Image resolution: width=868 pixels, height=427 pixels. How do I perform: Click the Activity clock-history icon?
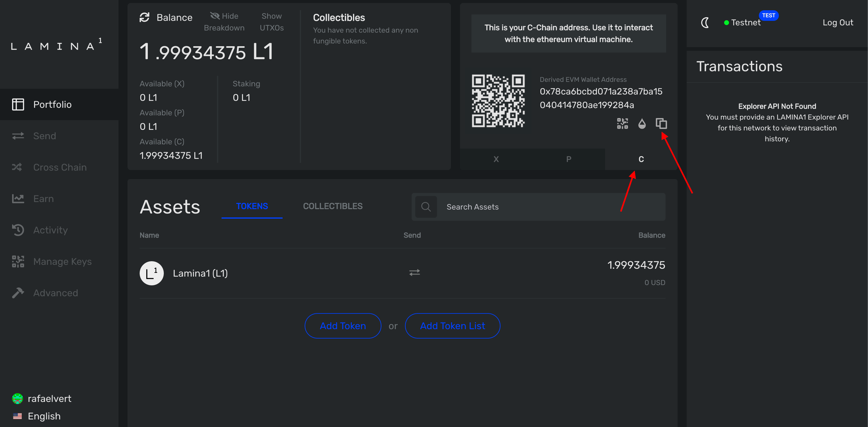pyautogui.click(x=18, y=230)
